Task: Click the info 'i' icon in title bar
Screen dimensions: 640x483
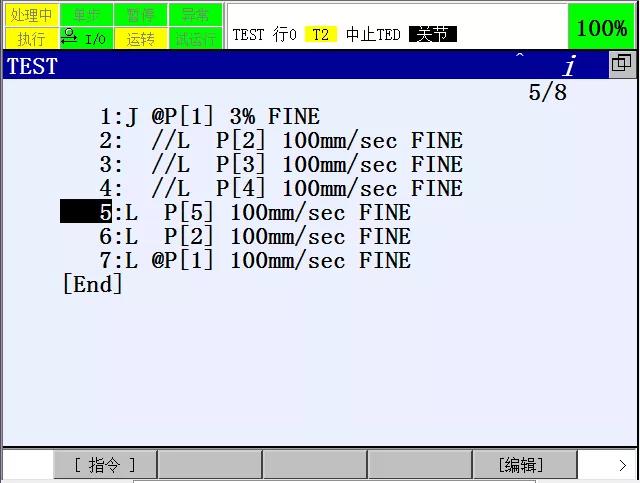Action: click(570, 66)
